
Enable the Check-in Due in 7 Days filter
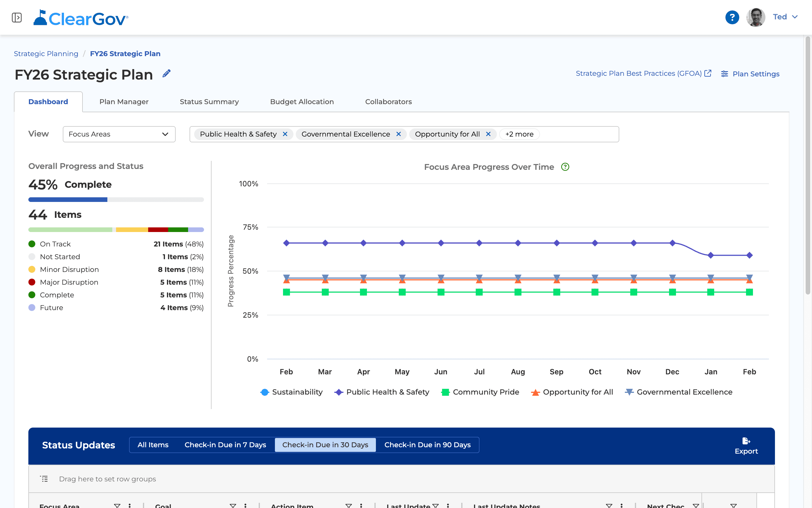(x=225, y=444)
